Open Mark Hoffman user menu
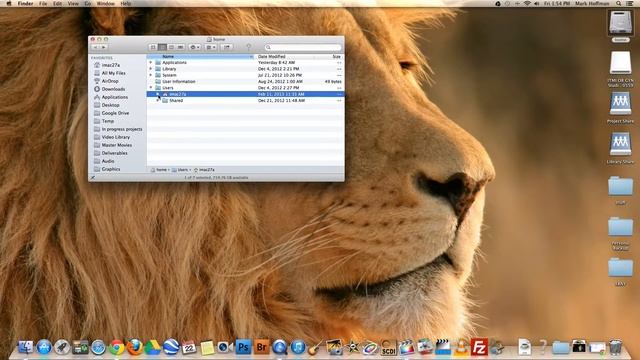This screenshot has height=360, width=640. (x=592, y=3)
